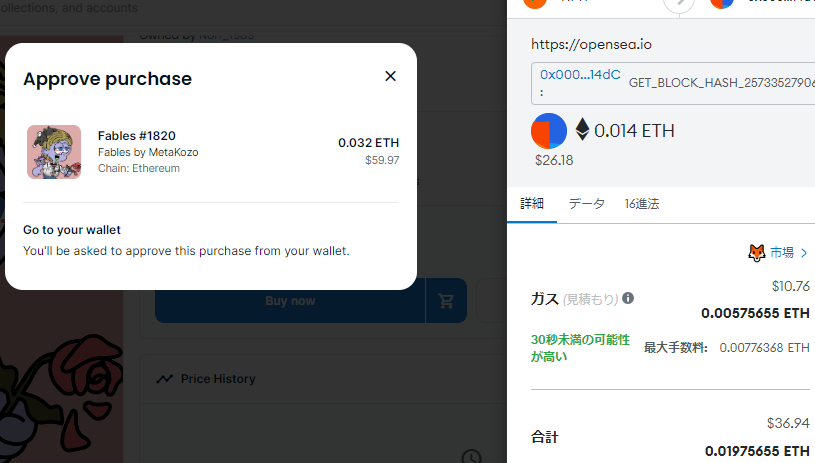The image size is (815, 463).
Task: Click the gas estimate info icon
Action: pyautogui.click(x=628, y=298)
